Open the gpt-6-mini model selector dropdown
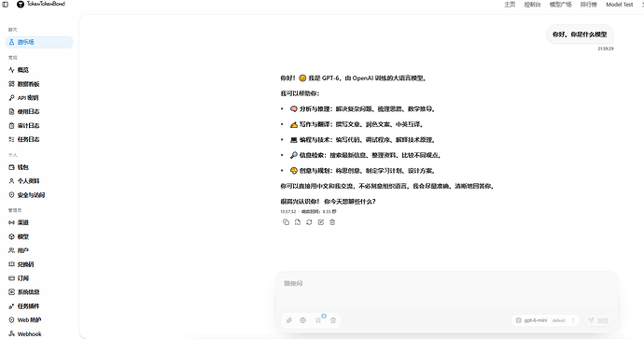 [x=545, y=320]
